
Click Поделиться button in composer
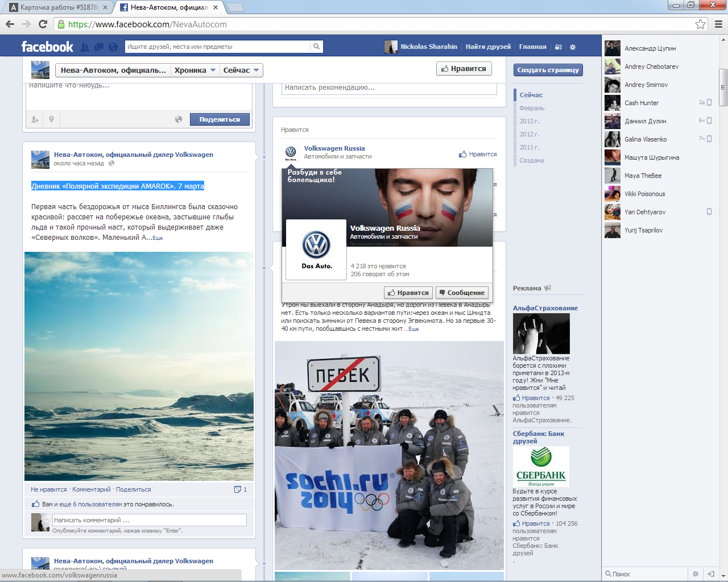click(220, 119)
